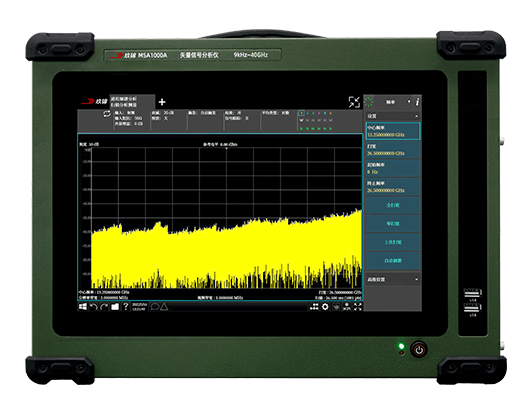Image resolution: width=532 pixels, height=416 pixels.
Task: Click the 中心频率 readout below the graph
Action: click(104, 292)
